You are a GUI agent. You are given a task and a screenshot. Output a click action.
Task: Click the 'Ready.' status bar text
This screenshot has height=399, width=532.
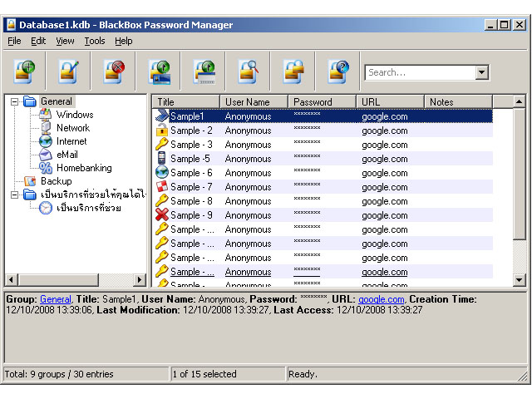[303, 374]
